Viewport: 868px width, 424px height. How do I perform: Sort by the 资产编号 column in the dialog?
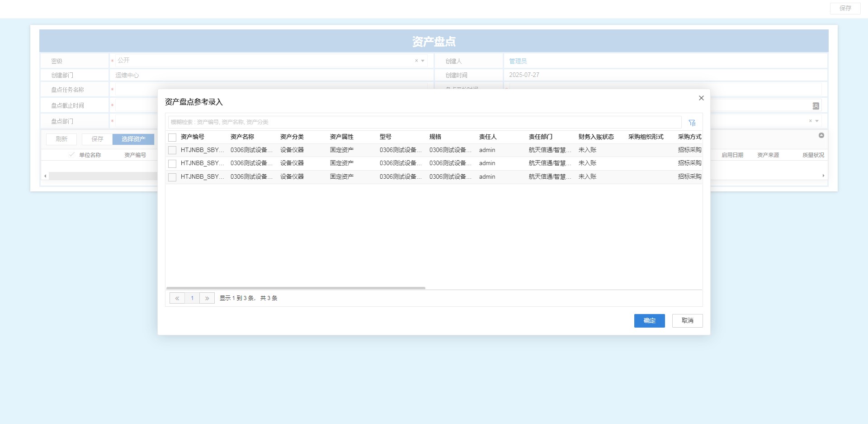[x=193, y=137]
